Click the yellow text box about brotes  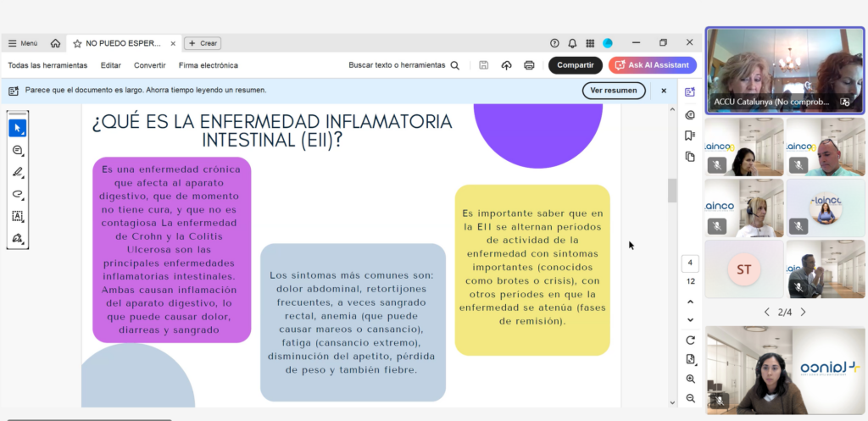pyautogui.click(x=532, y=270)
